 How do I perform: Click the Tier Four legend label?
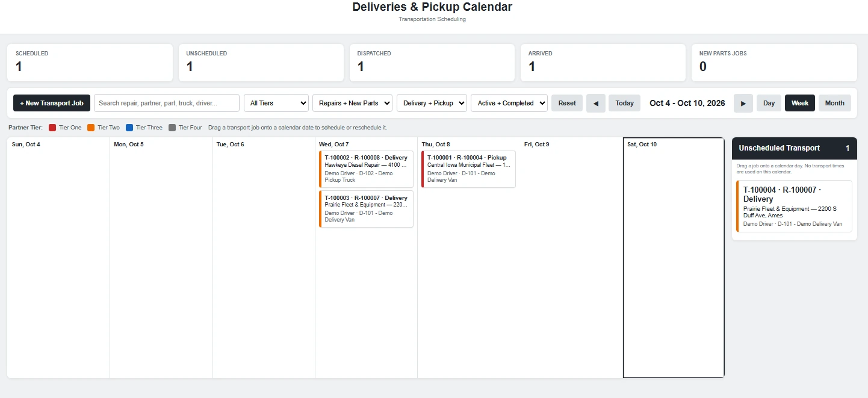click(x=190, y=128)
